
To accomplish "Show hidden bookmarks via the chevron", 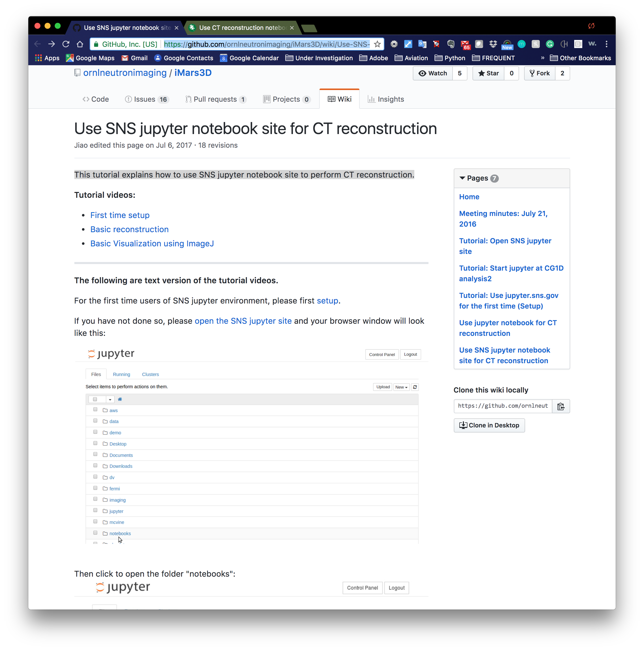I will (542, 58).
